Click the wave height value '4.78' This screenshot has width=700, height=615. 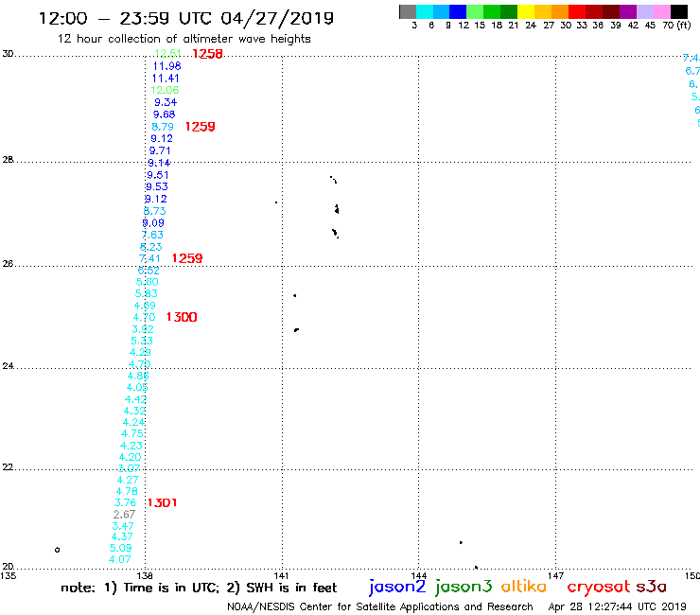tap(127, 491)
